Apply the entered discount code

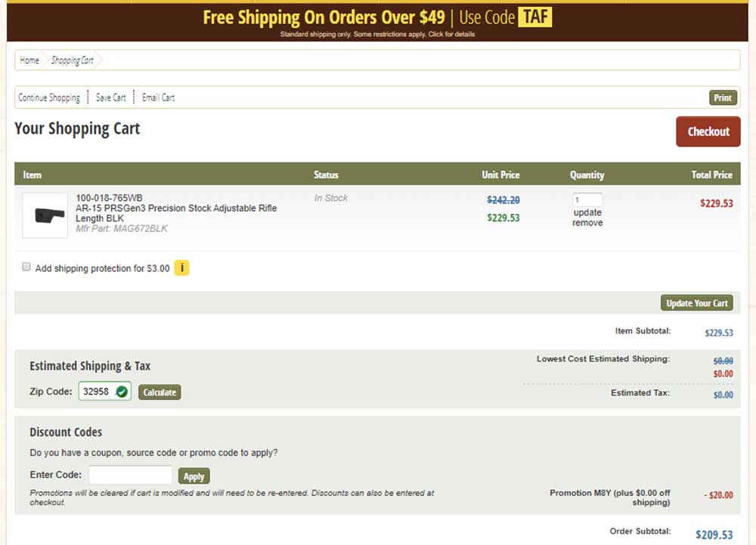click(194, 476)
